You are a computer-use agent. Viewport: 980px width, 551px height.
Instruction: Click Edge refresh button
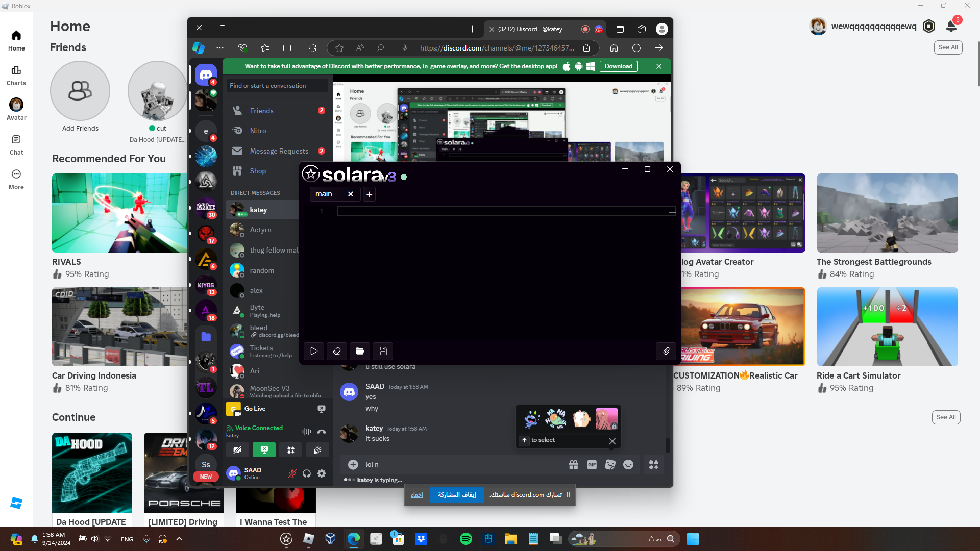636,48
